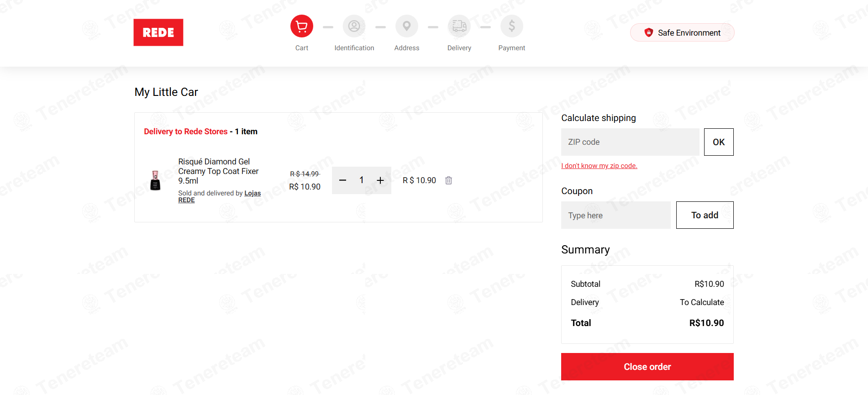The height and width of the screenshot is (395, 868).
Task: Open the Lojas REDE seller link
Action: coord(220,196)
